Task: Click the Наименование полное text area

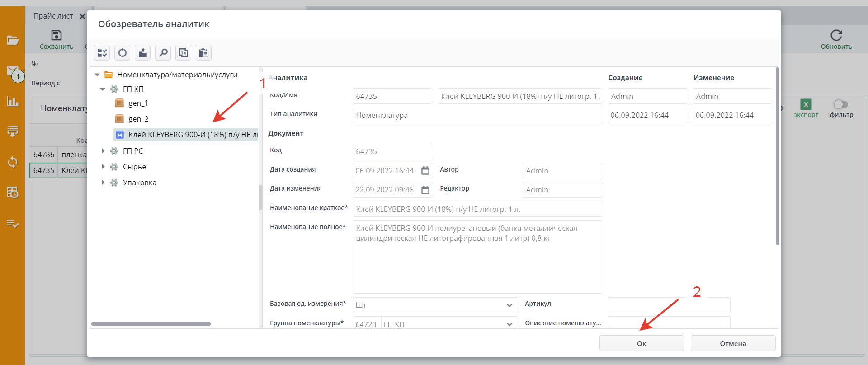Action: coord(477,257)
